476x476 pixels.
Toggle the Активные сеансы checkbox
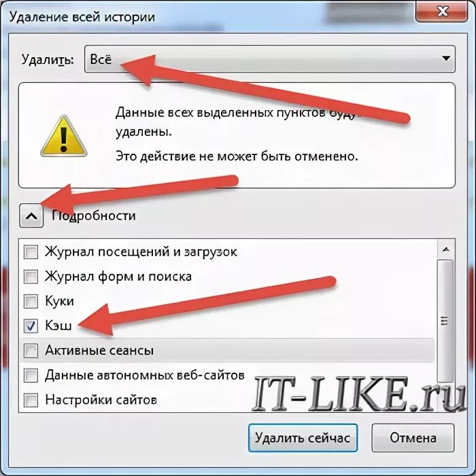tap(31, 351)
